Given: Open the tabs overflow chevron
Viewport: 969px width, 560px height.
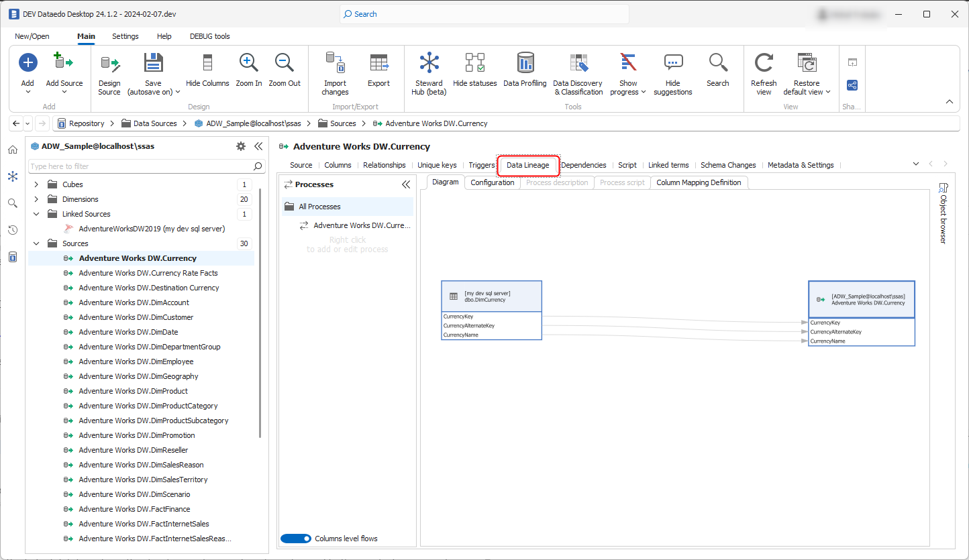Looking at the screenshot, I should 916,164.
